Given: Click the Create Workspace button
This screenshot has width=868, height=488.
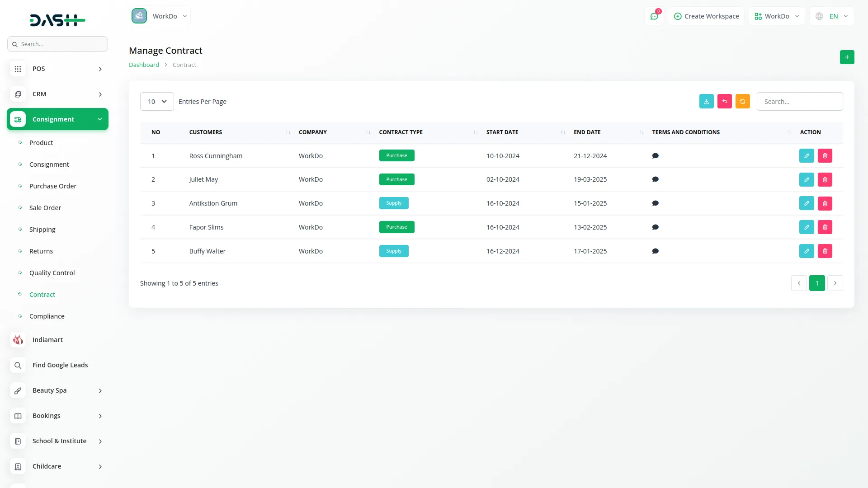Looking at the screenshot, I should coord(706,16).
